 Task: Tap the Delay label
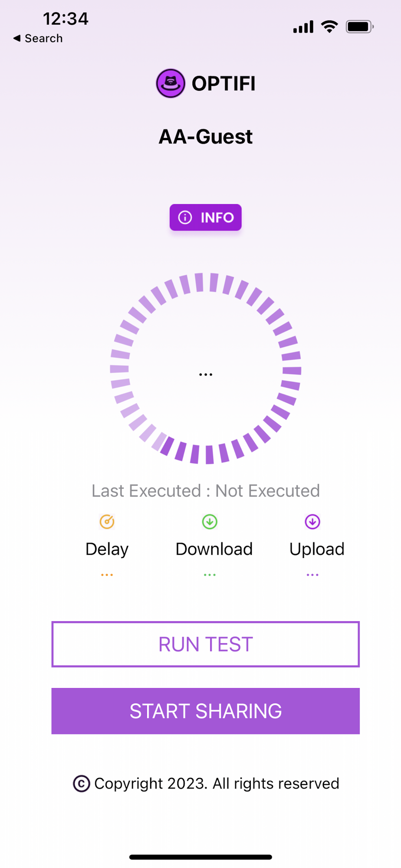107,549
